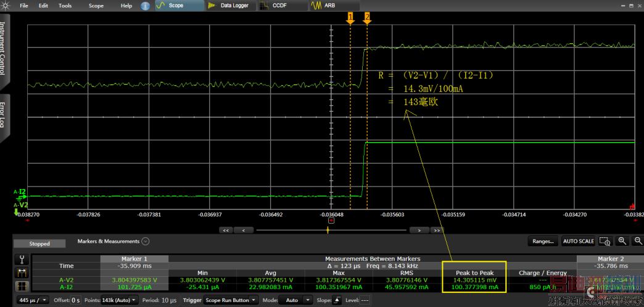Toggle the grid markers icon

[x=22, y=286]
